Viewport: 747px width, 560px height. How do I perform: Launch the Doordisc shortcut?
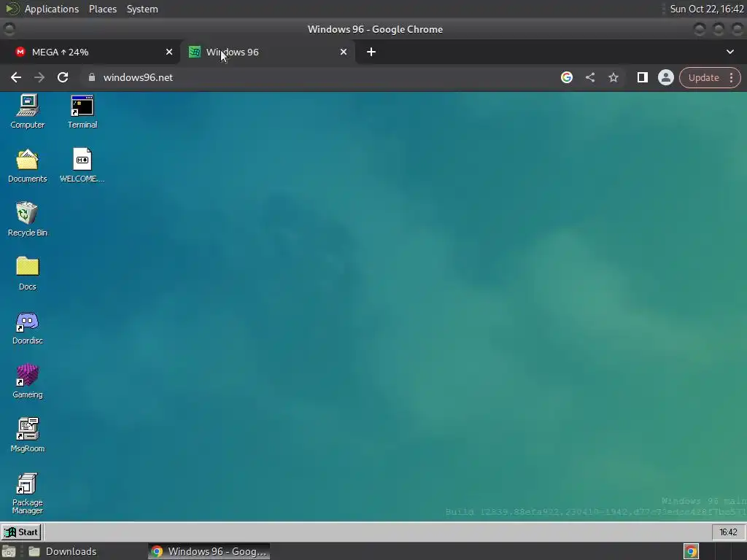pos(28,327)
